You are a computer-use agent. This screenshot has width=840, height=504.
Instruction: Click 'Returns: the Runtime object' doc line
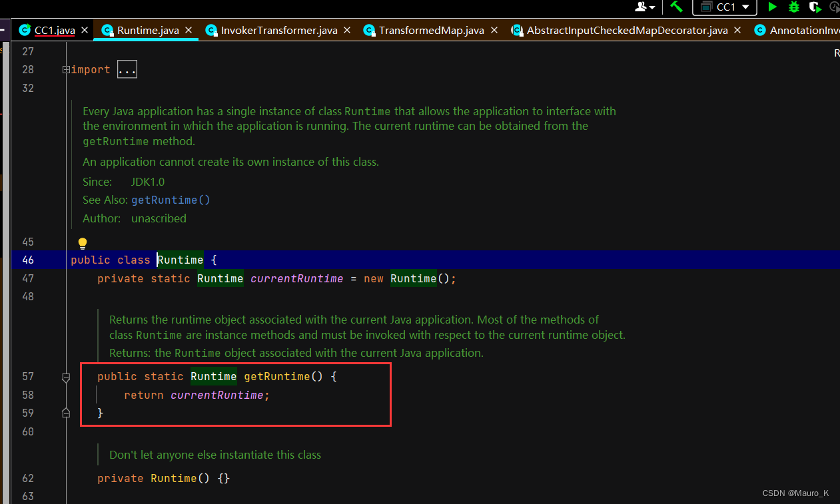tap(296, 353)
